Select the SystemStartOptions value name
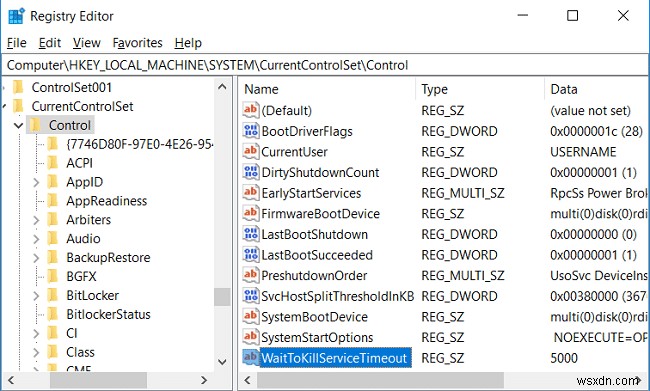 pos(317,337)
